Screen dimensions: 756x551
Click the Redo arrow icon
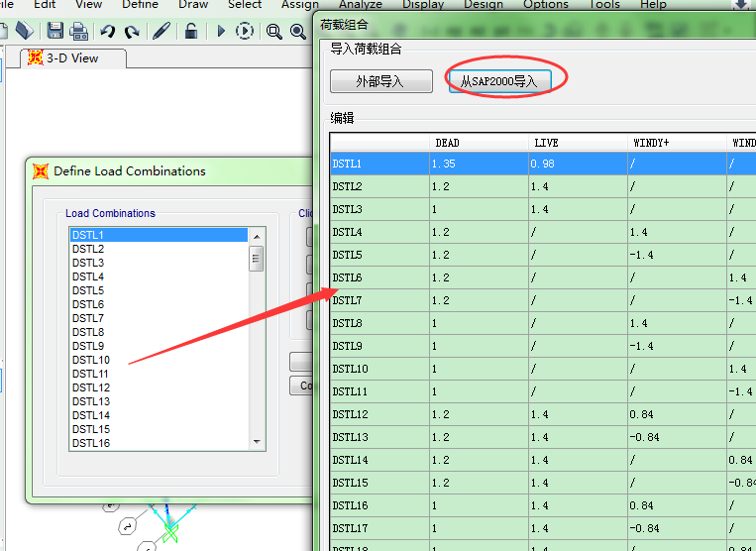[131, 32]
